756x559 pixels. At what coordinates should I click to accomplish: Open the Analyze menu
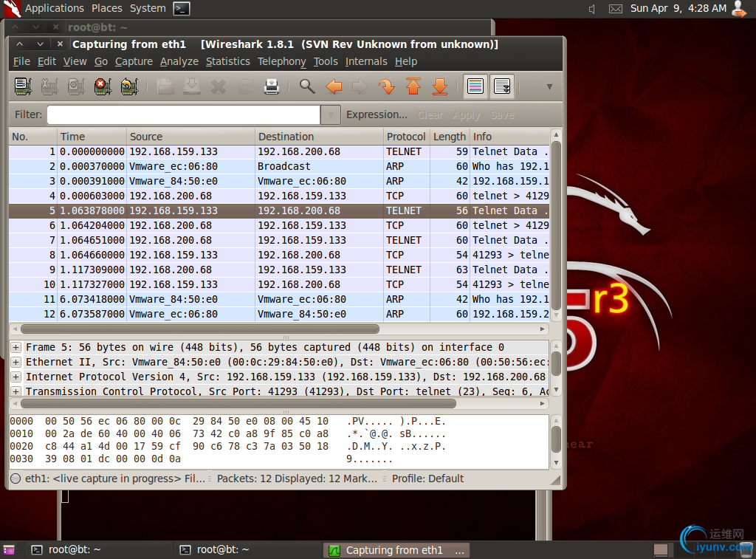pyautogui.click(x=179, y=61)
